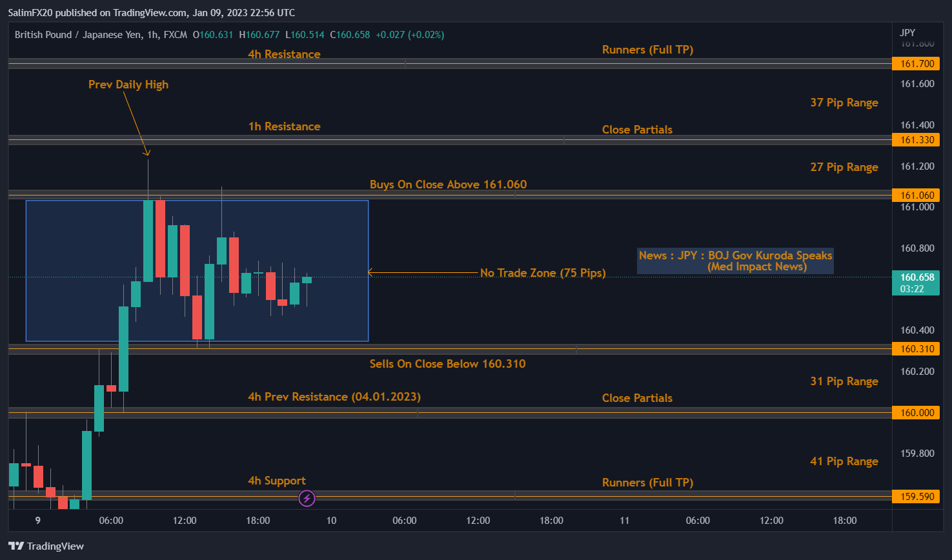
Task: Select the 161.700 orange price label
Action: (917, 64)
